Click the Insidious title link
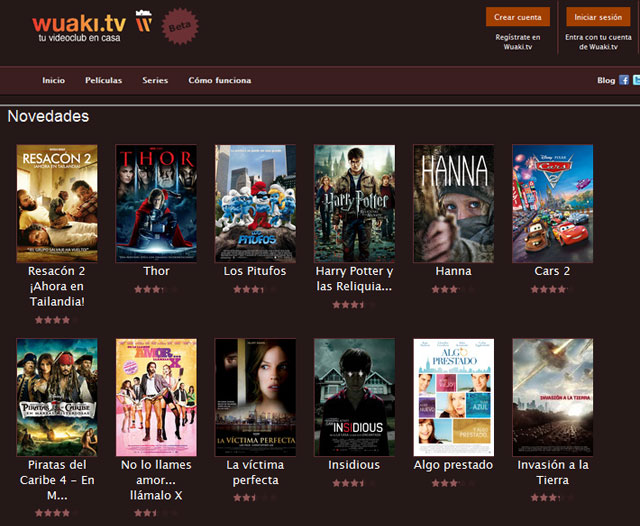The image size is (640, 526). [354, 465]
